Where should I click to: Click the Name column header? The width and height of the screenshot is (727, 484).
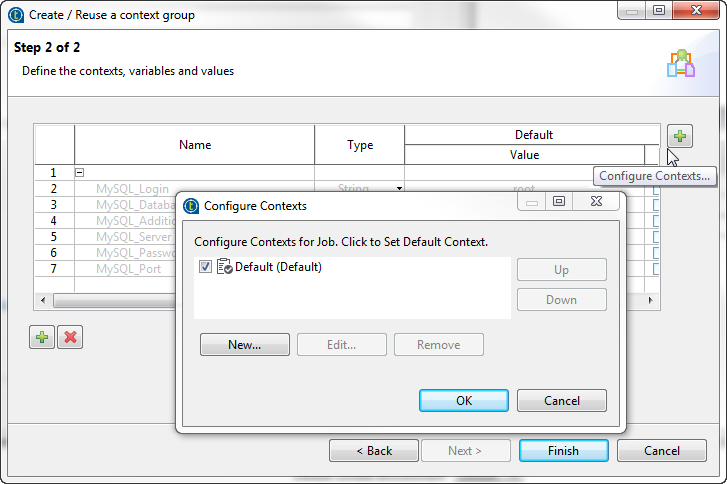195,145
